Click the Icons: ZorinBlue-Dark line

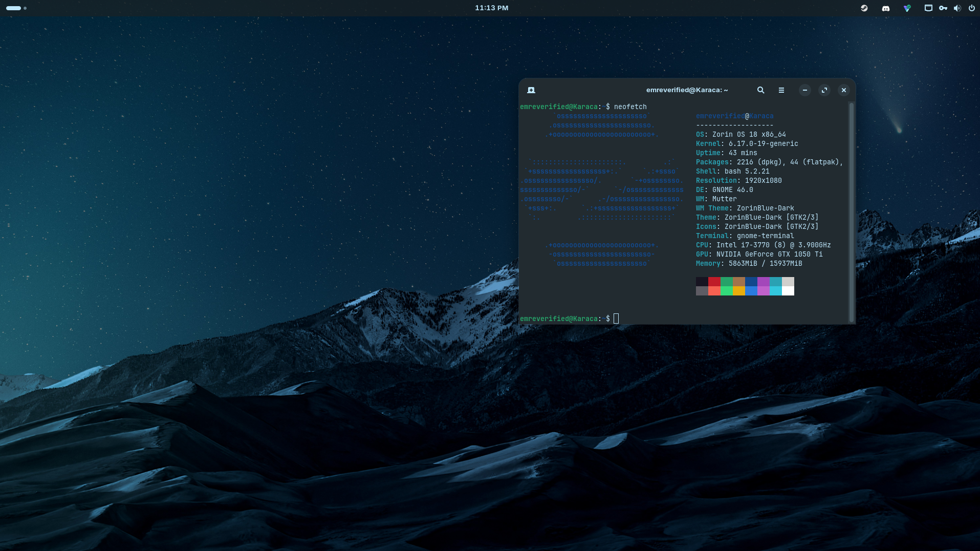757,227
